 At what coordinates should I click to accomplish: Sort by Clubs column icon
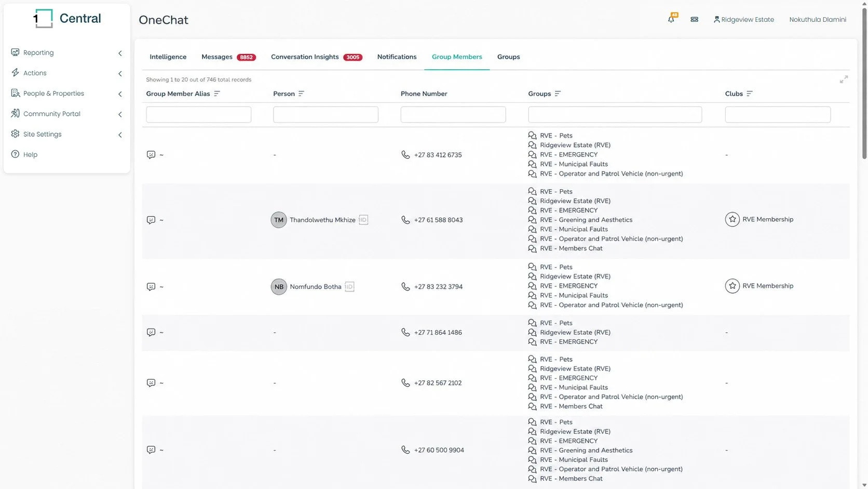coord(749,94)
